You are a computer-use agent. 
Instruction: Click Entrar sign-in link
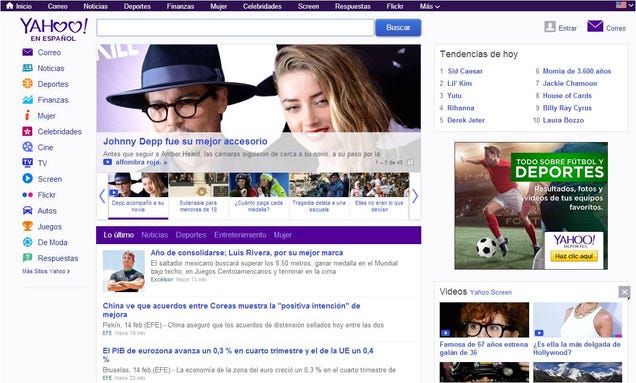point(567,28)
